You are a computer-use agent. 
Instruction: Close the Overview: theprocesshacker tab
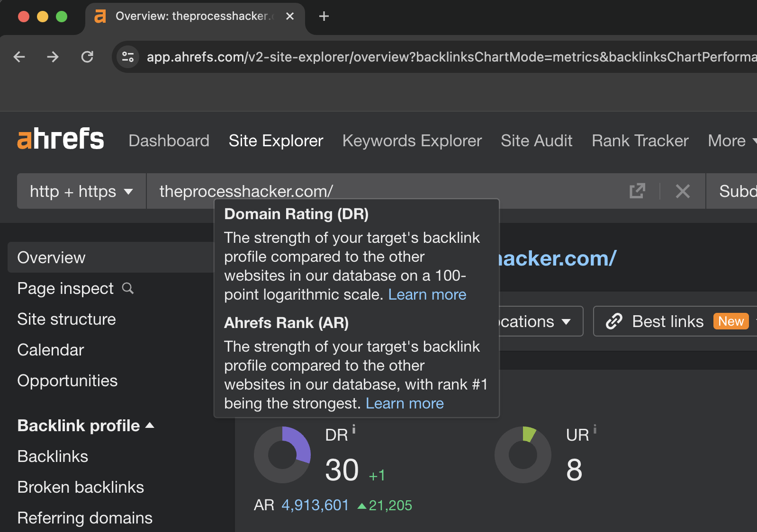(x=290, y=16)
